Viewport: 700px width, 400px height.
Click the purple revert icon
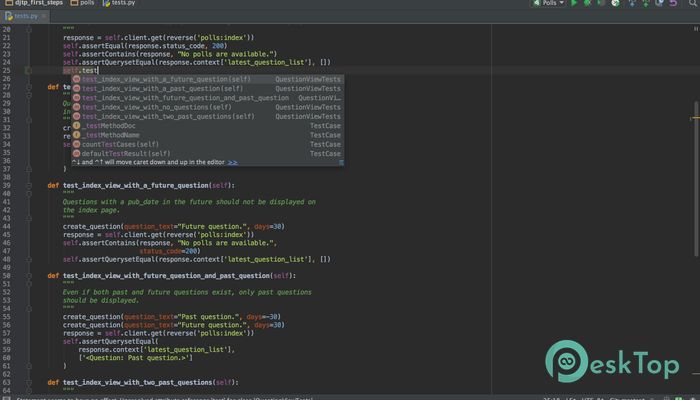click(x=673, y=3)
